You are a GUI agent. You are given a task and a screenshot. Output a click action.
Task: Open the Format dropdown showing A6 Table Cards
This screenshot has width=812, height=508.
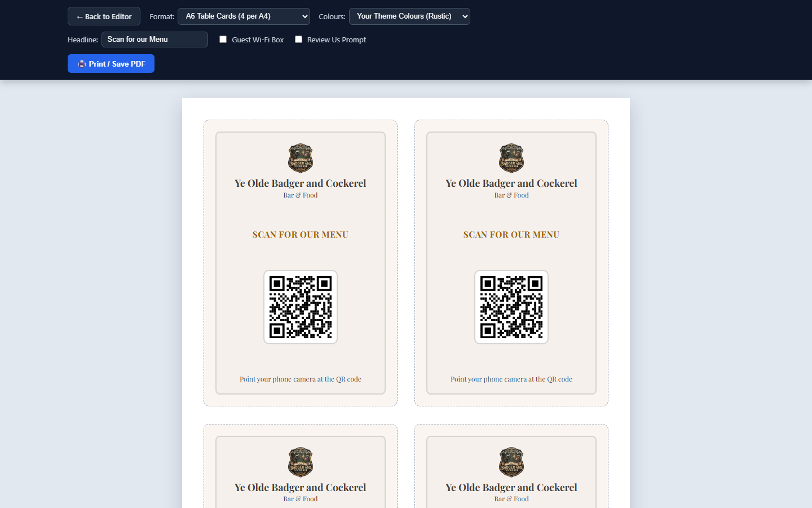tap(244, 16)
